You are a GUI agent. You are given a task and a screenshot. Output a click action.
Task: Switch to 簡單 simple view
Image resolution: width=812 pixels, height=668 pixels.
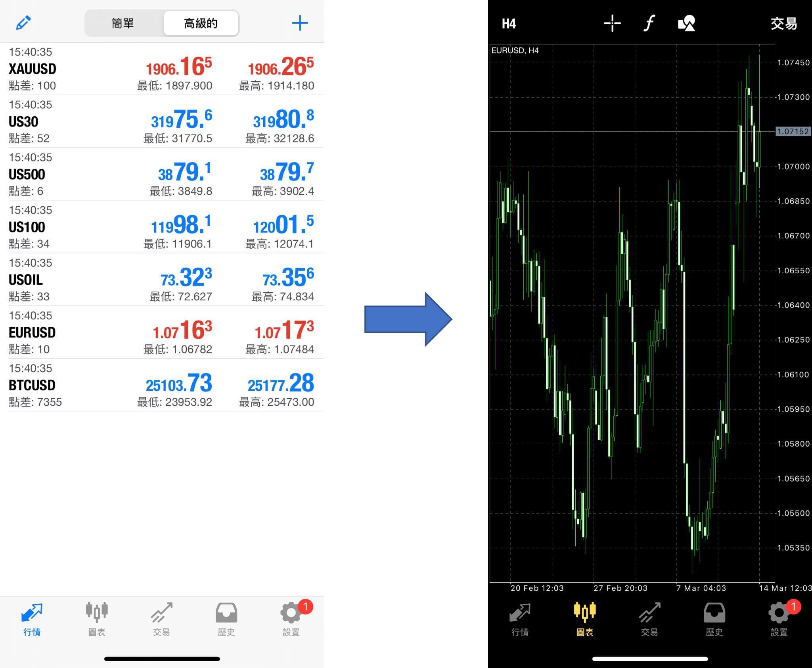pos(123,23)
